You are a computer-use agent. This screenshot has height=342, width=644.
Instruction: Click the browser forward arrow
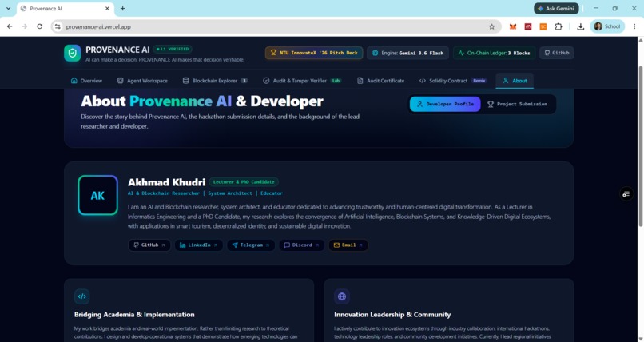(25, 26)
